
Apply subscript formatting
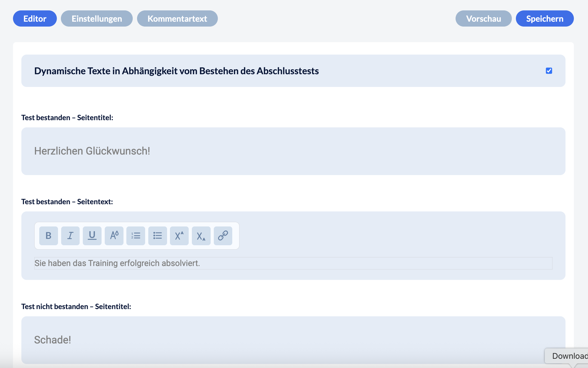click(x=201, y=236)
